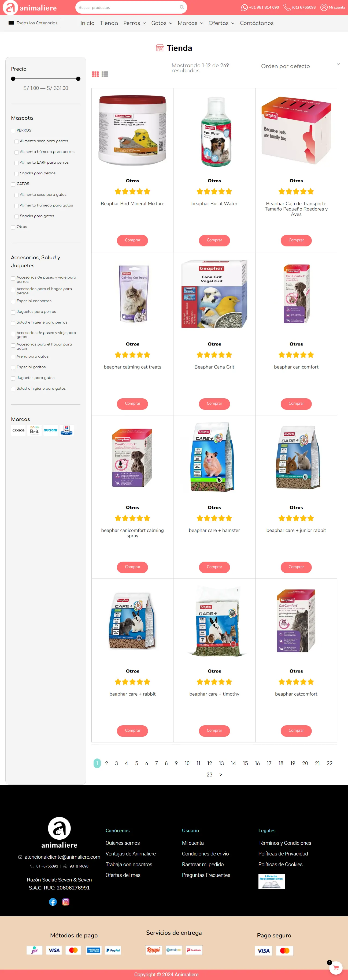Expand the Perros menu chevron
The width and height of the screenshot is (348, 980).
pyautogui.click(x=144, y=23)
